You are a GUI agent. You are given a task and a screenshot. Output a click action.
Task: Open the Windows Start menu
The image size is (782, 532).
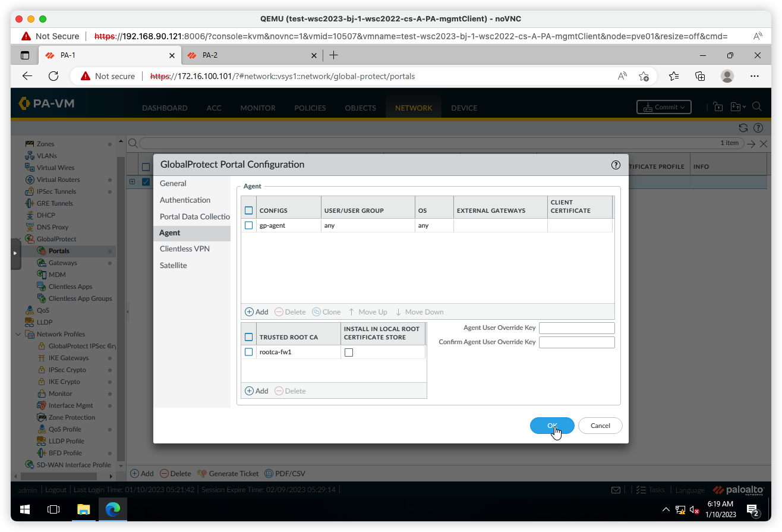(25, 509)
